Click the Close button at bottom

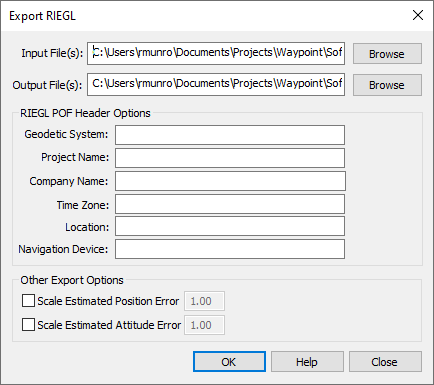(x=385, y=362)
